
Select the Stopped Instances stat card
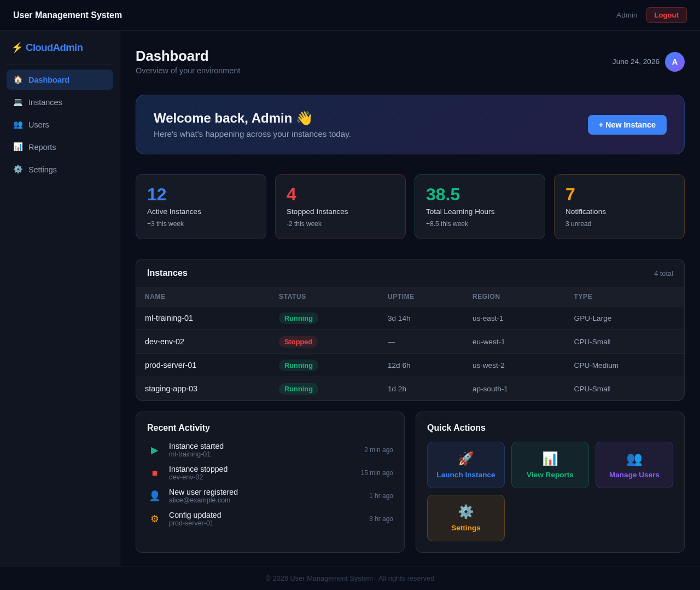[340, 206]
